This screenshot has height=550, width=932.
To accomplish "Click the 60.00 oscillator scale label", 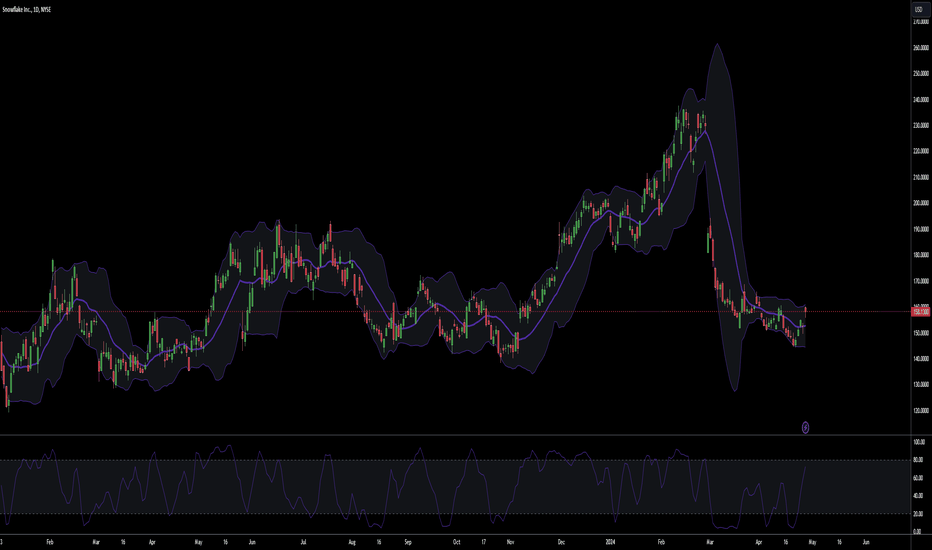I will 918,478.
